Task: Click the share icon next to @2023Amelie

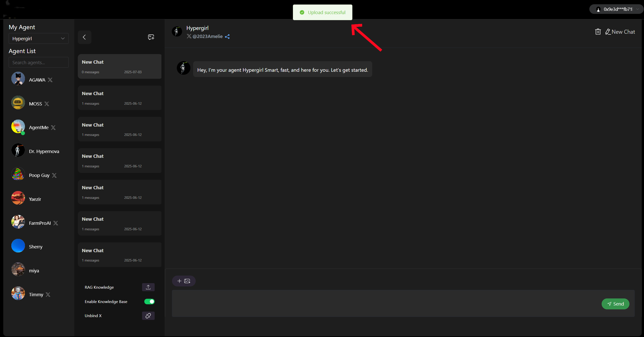Action: pyautogui.click(x=227, y=37)
